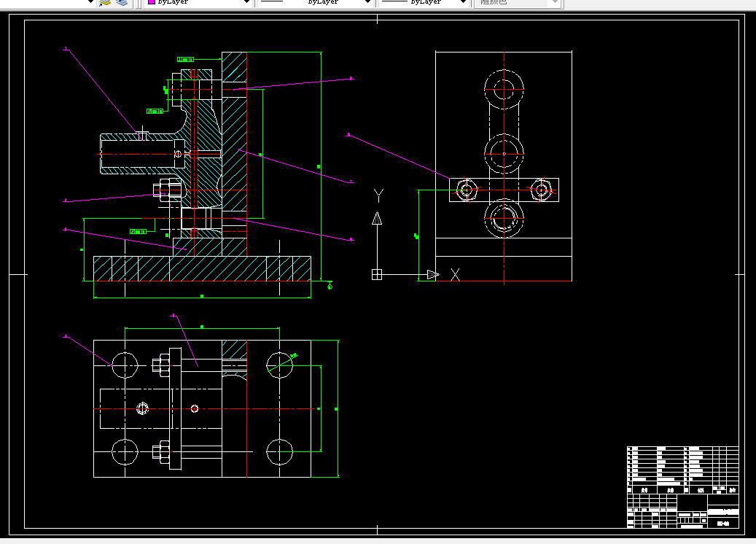Select the upper-left hole circle in plan view

125,365
